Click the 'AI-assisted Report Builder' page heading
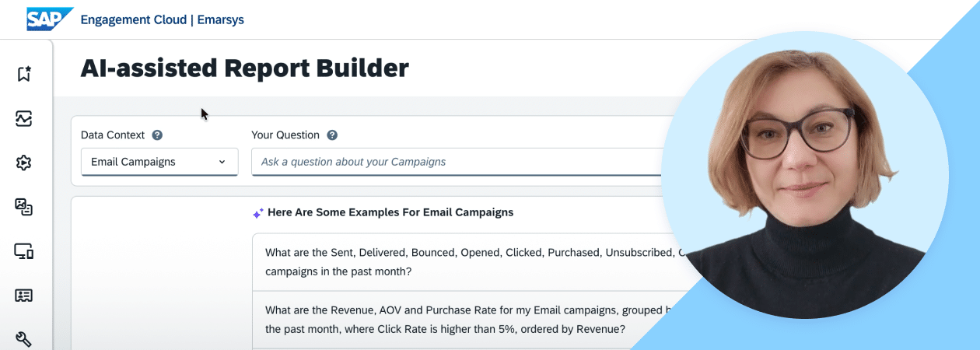This screenshot has width=980, height=350. (x=244, y=68)
